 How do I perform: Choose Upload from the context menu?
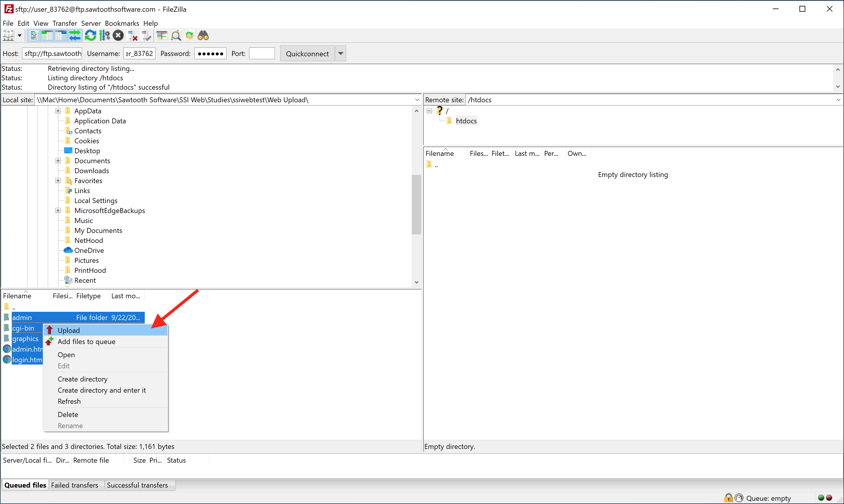tap(105, 330)
